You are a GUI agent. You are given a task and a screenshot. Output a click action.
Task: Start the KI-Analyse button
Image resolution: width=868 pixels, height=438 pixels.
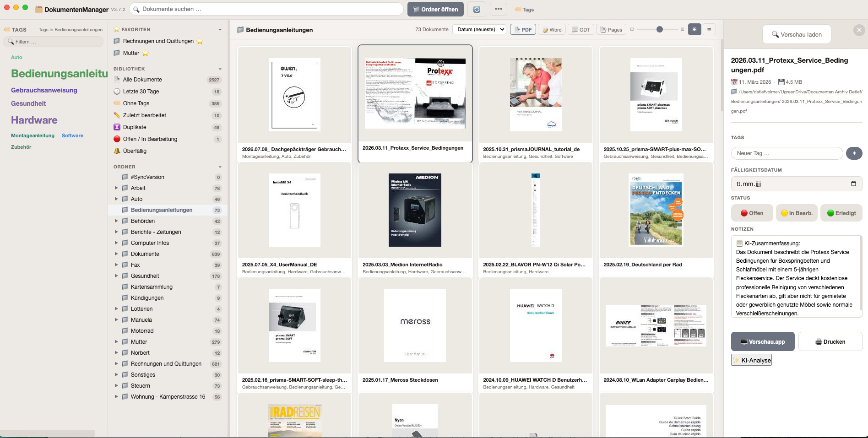pyautogui.click(x=751, y=360)
